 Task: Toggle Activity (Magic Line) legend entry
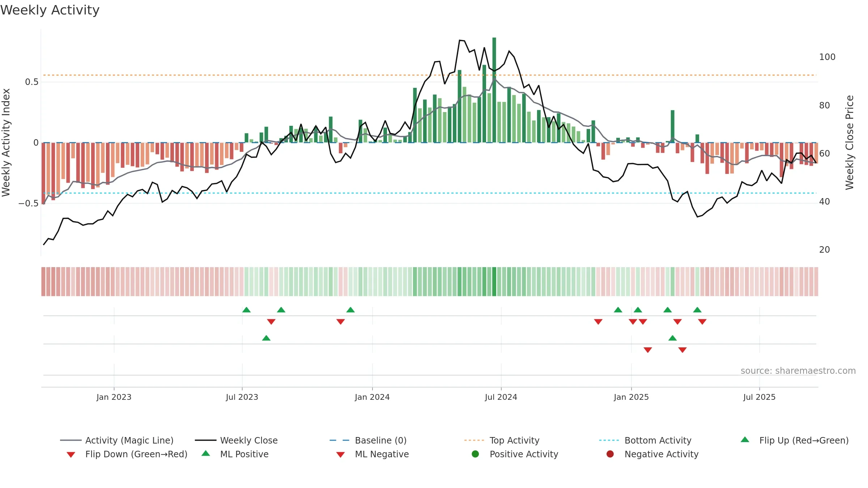pos(117,440)
